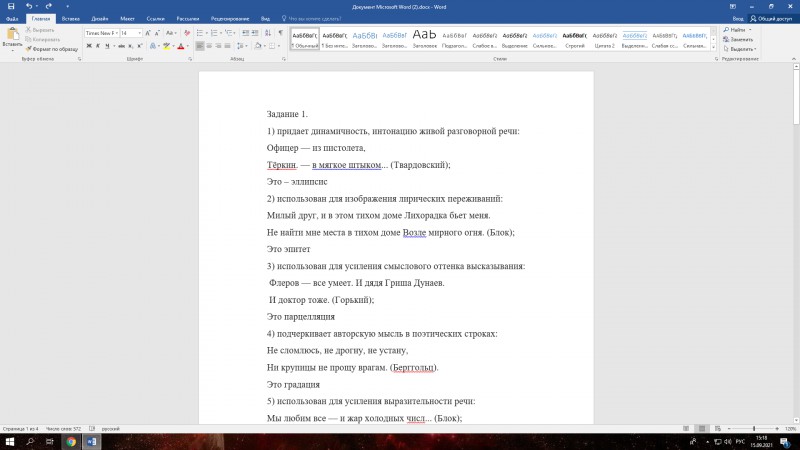Open Windows taskbar search icon
The image size is (800, 450).
30,441
